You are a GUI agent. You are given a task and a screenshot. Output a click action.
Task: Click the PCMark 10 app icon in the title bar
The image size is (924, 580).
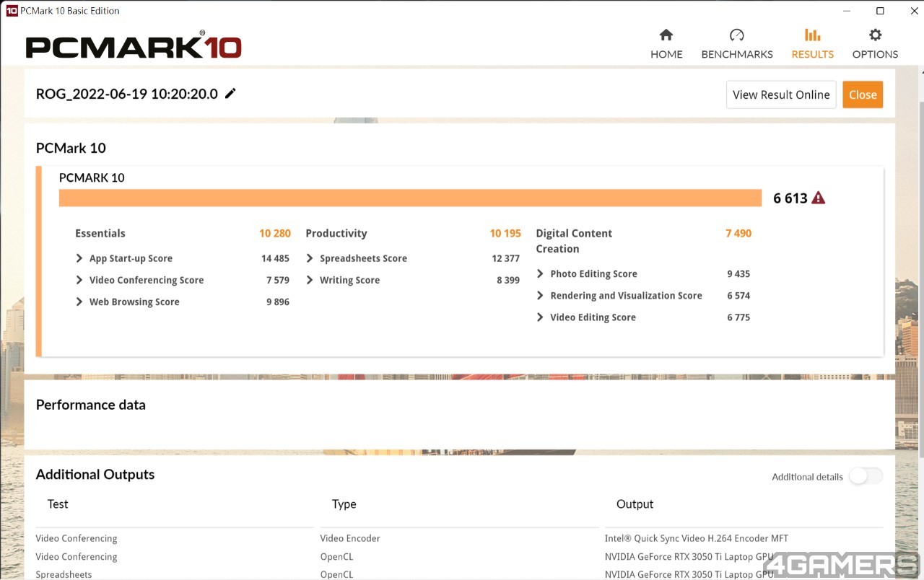[x=11, y=11]
